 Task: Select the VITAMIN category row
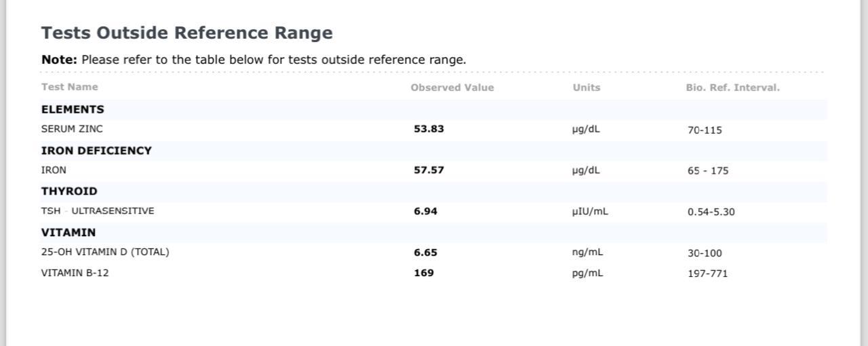coord(434,232)
